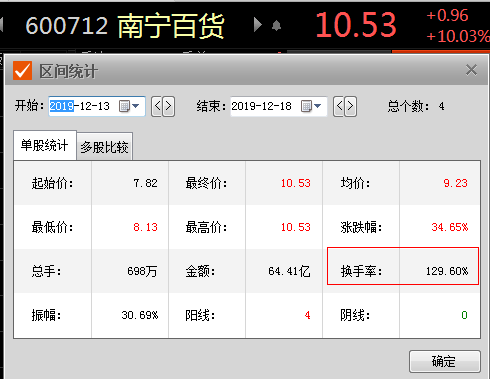
Task: Step start date forward with right arrow
Action: (x=169, y=106)
